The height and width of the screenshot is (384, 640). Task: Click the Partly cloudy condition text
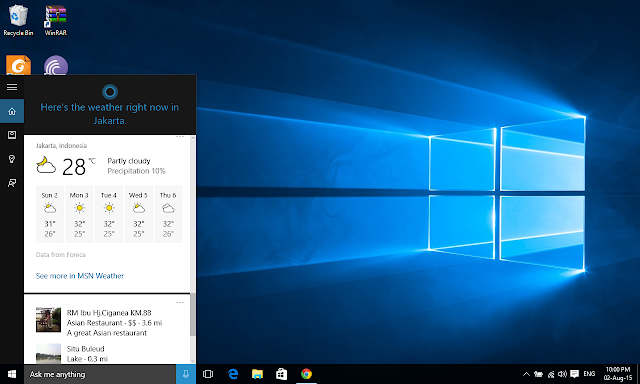[x=129, y=161]
